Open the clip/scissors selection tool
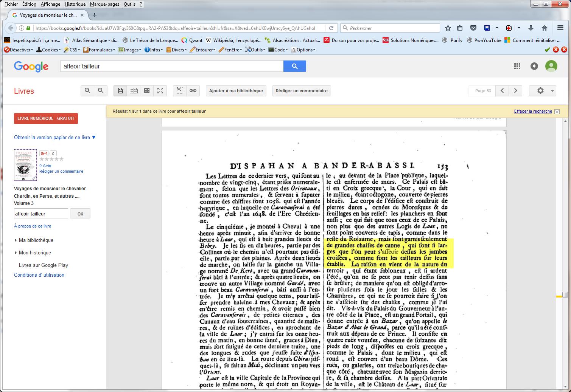Viewport: 571px width, 392px height. coord(179,91)
